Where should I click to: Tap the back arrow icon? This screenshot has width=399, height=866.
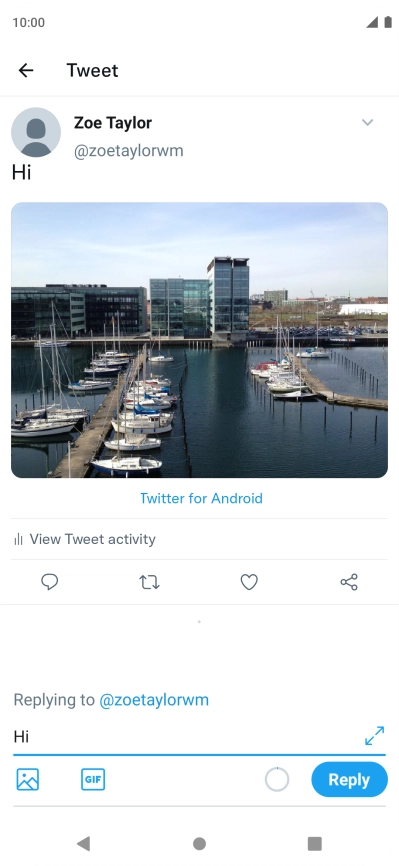pyautogui.click(x=26, y=70)
